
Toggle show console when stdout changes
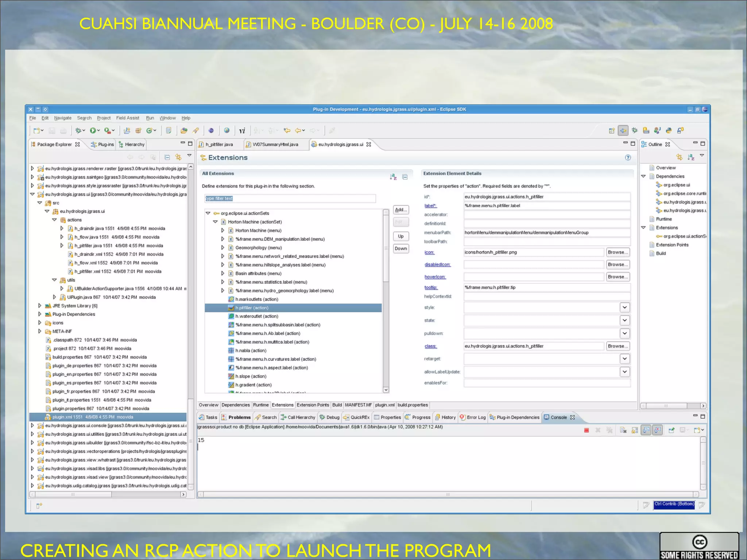(646, 430)
